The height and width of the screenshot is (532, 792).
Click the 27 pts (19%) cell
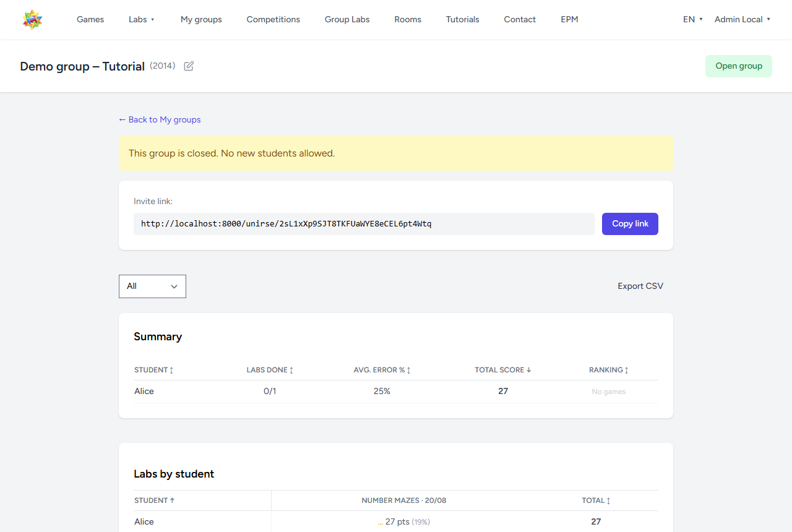click(x=404, y=522)
